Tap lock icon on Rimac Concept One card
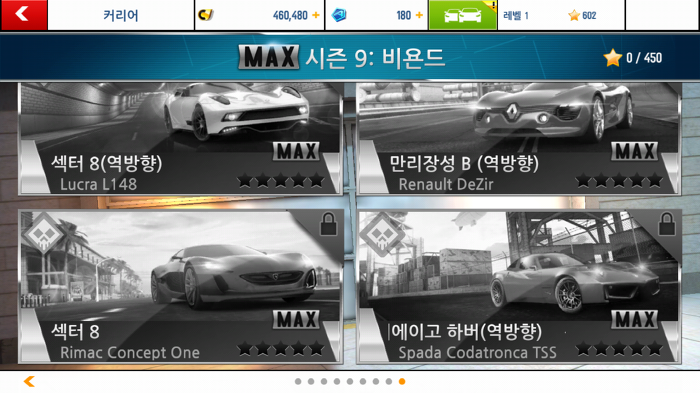Screen dimensions: 700x393 329,224
